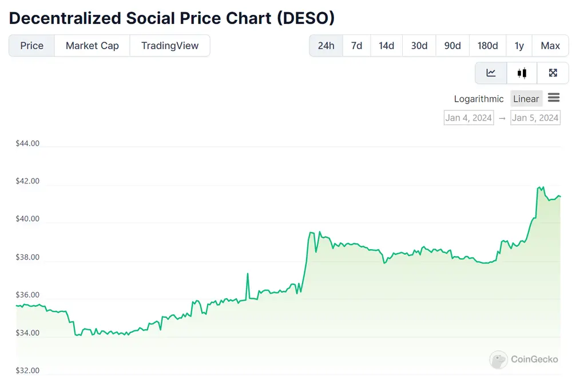Viewport: 572px width, 392px height.
Task: Select the 24h time range
Action: (326, 46)
